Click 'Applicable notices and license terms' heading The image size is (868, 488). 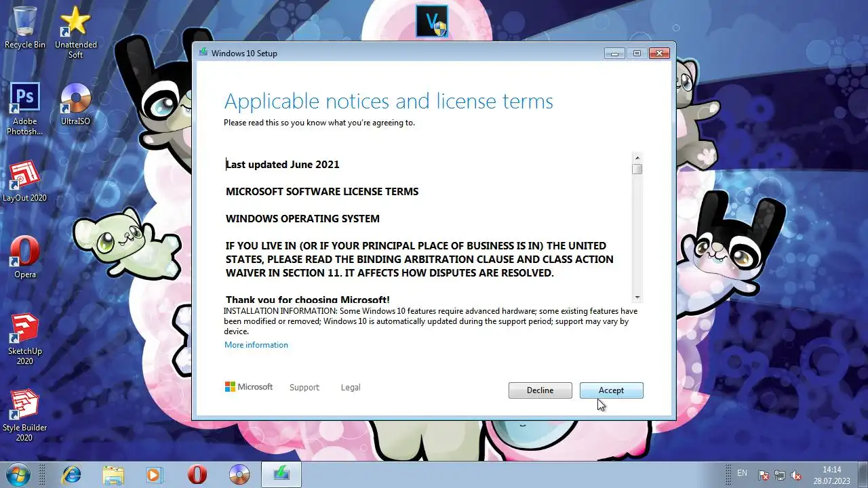[389, 102]
